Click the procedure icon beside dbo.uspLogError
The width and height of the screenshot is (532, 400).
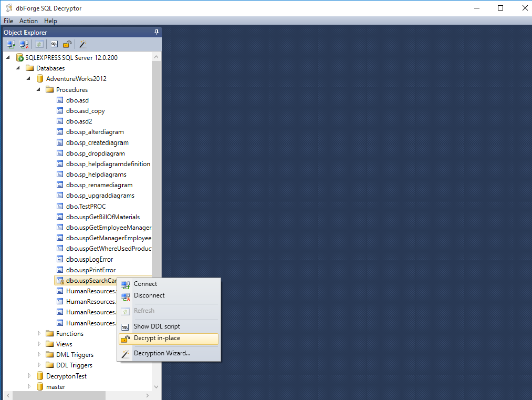tap(60, 259)
